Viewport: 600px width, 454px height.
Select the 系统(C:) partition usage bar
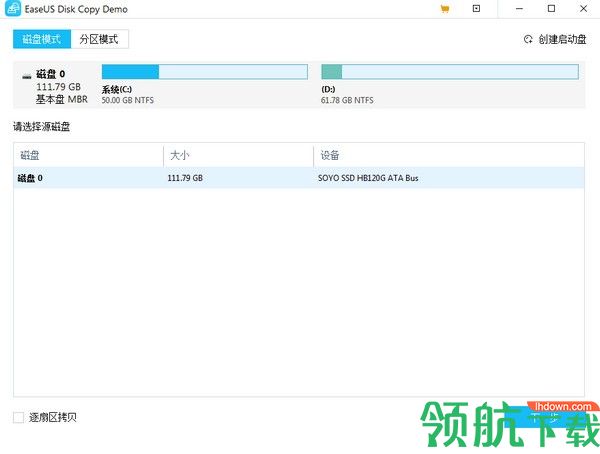click(x=205, y=72)
